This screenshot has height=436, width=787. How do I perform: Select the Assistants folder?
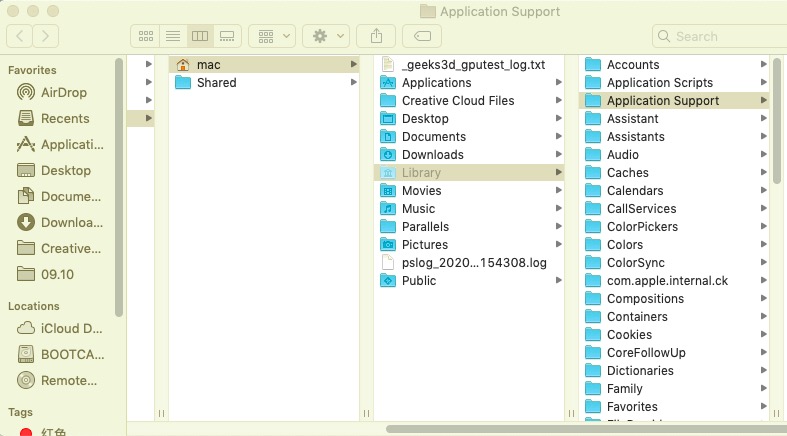click(674, 137)
